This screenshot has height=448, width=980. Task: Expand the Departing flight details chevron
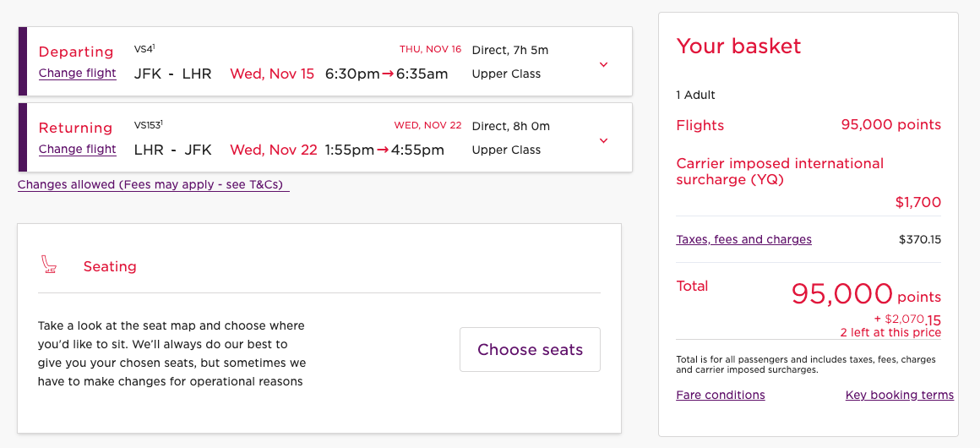(x=603, y=64)
